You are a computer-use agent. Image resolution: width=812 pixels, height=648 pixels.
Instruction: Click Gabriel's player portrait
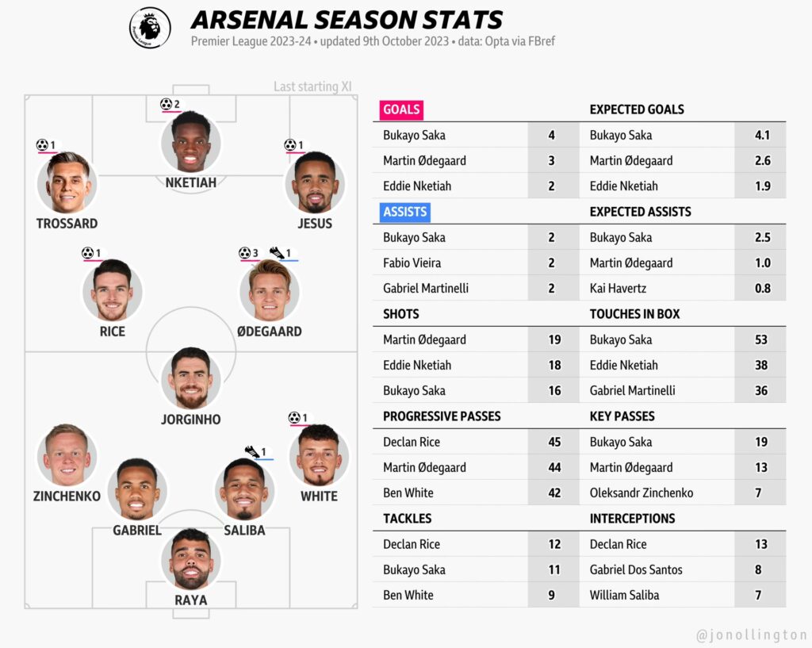(x=136, y=489)
